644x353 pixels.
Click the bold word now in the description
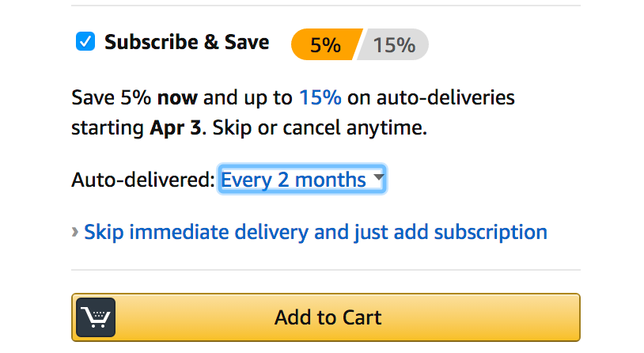click(x=177, y=99)
